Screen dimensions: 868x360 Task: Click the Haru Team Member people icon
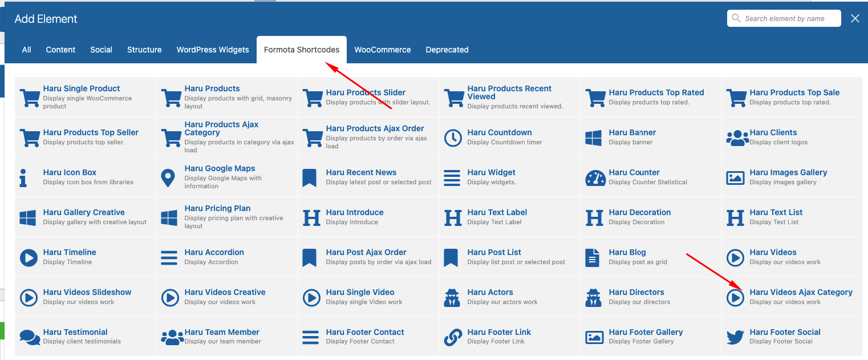[x=172, y=337]
